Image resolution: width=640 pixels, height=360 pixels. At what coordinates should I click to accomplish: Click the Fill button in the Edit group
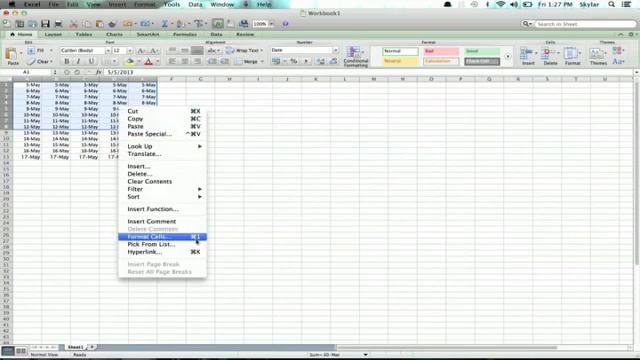(x=40, y=51)
